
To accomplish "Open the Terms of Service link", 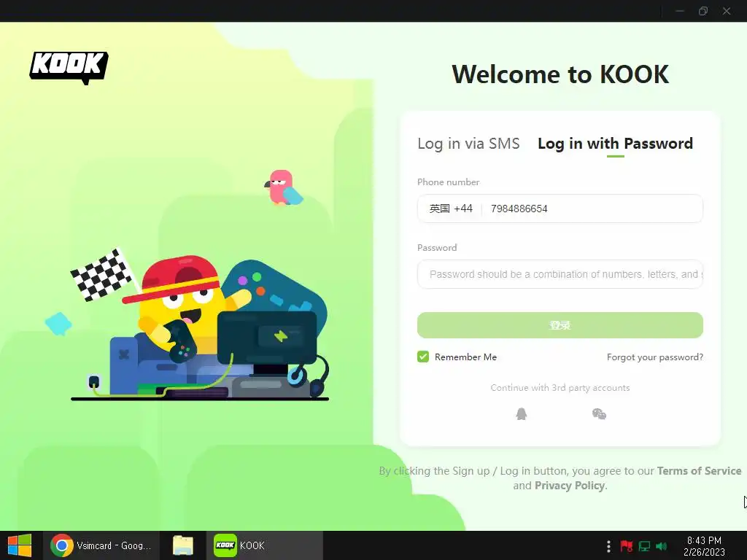I will [x=699, y=471].
